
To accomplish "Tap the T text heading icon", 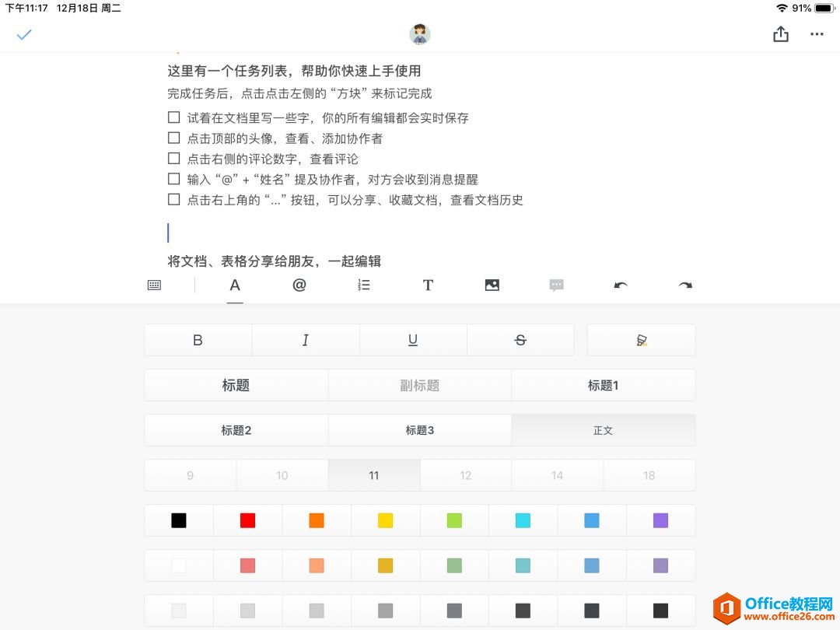I will (428, 285).
